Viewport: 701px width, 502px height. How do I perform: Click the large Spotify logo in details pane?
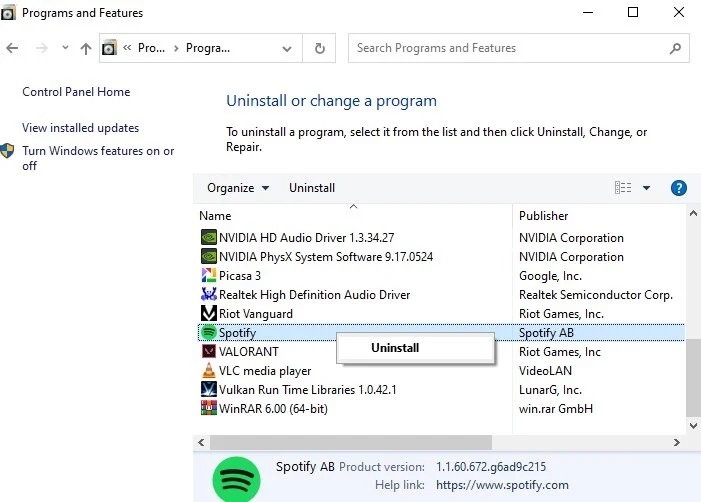click(x=236, y=479)
